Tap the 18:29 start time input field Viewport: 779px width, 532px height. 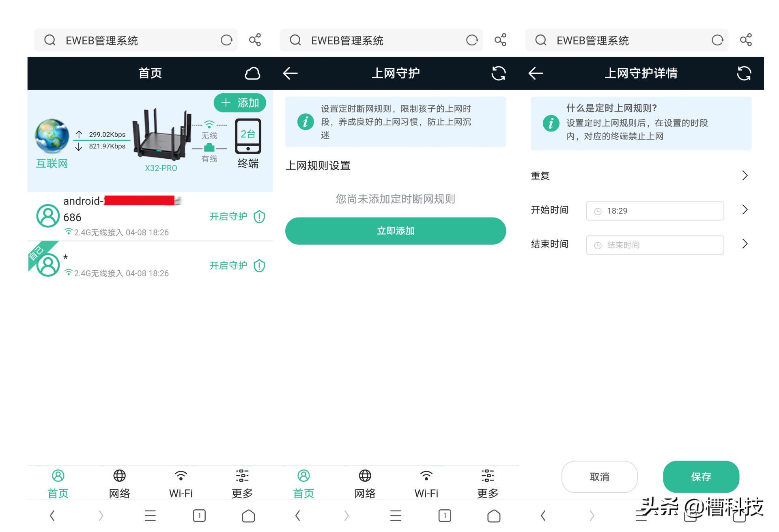tap(654, 211)
